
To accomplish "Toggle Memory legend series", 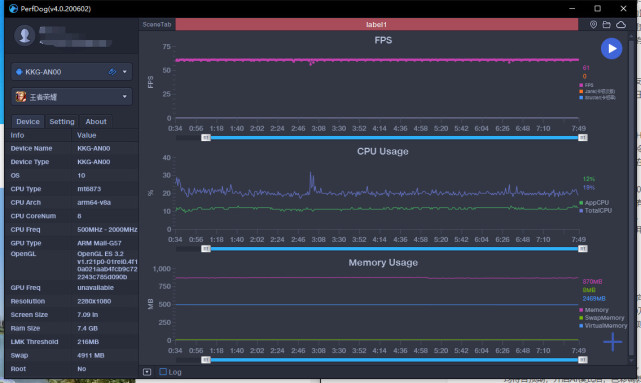I will coord(594,310).
